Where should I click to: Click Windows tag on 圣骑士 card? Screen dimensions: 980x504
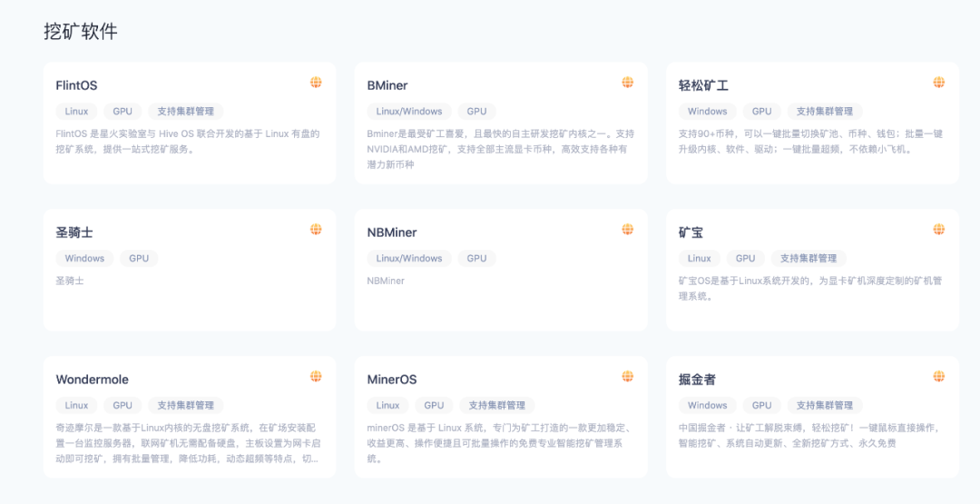pos(84,258)
